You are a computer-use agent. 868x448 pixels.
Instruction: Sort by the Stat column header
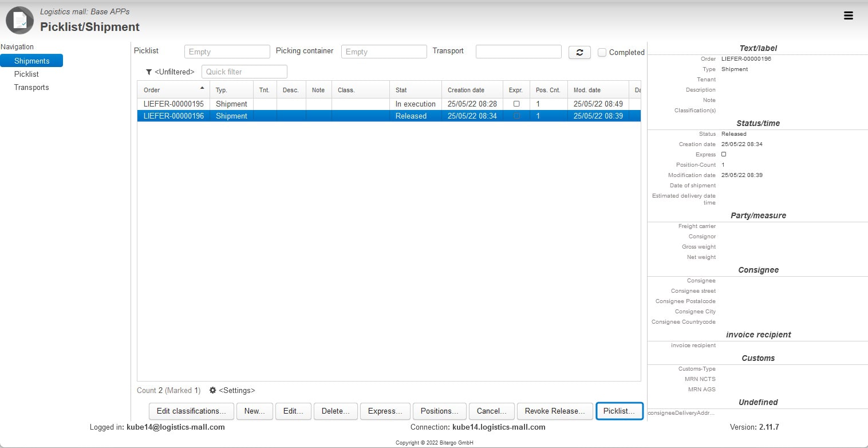point(415,90)
